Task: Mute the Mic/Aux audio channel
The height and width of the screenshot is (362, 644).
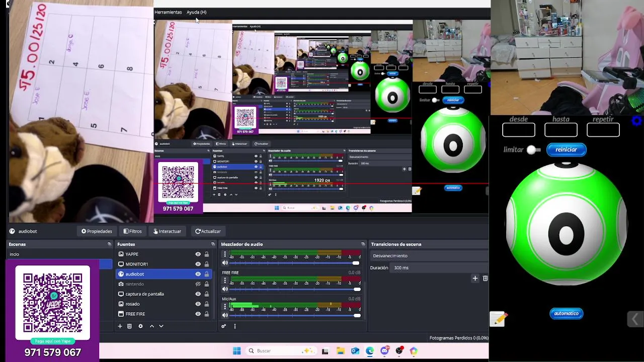Action: (225, 315)
